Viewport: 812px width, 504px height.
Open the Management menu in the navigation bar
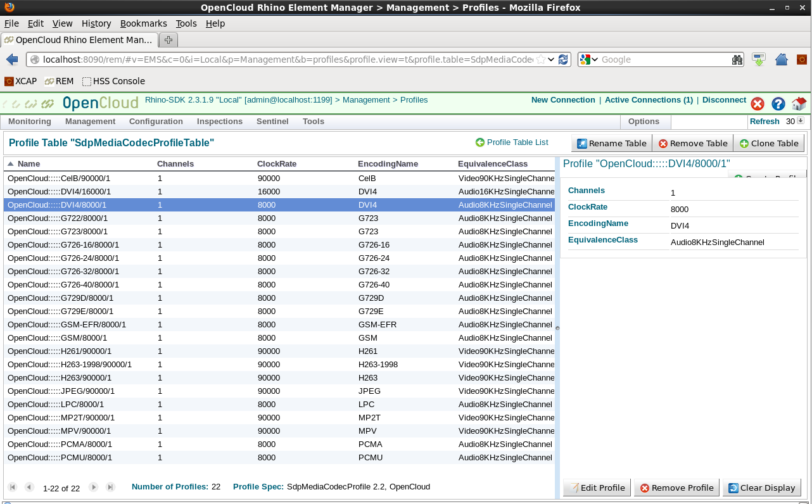pos(90,121)
